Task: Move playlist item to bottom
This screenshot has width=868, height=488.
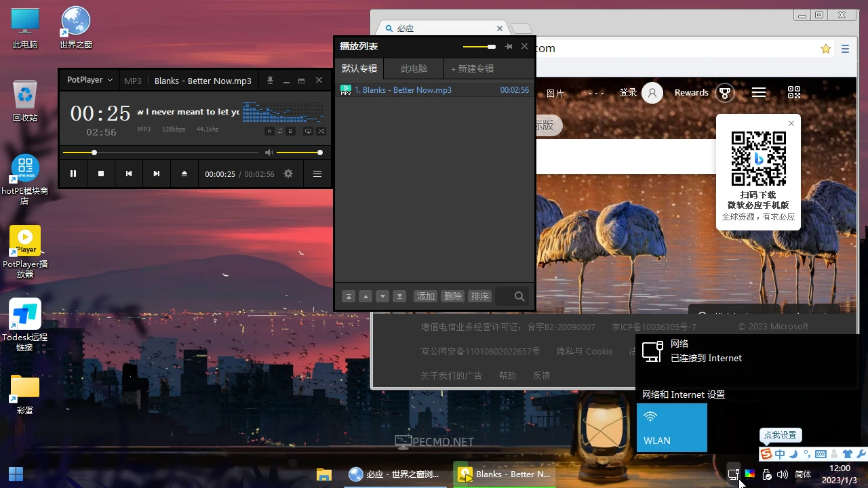Action: (399, 296)
